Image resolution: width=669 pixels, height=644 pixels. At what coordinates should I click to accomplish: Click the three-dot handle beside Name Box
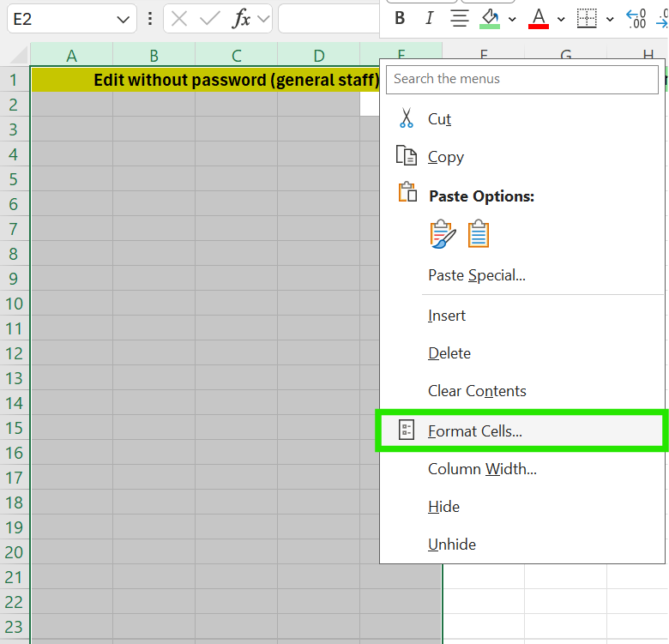[150, 19]
